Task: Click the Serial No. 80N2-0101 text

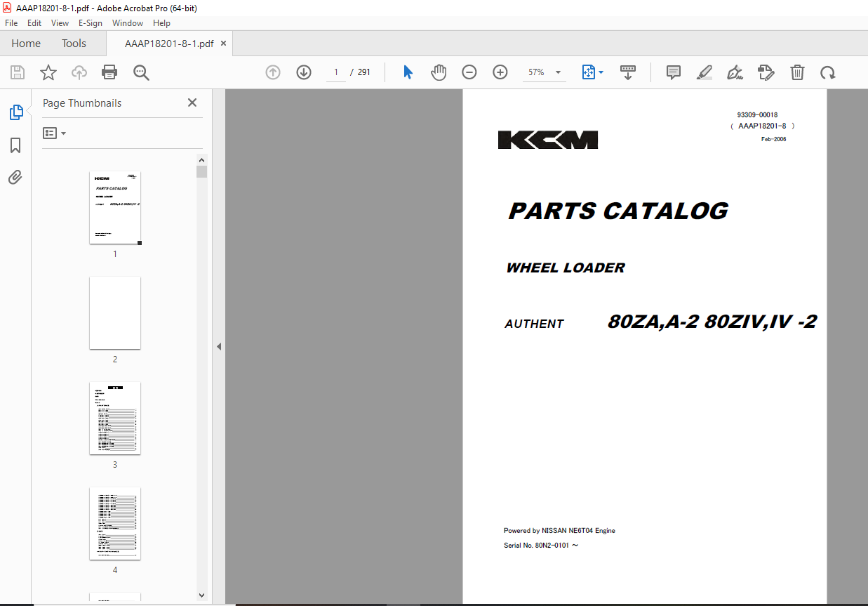Action: 540,546
